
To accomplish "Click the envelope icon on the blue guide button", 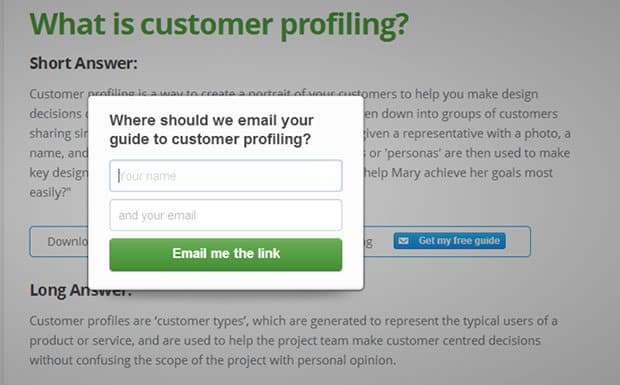I will coord(403,241).
